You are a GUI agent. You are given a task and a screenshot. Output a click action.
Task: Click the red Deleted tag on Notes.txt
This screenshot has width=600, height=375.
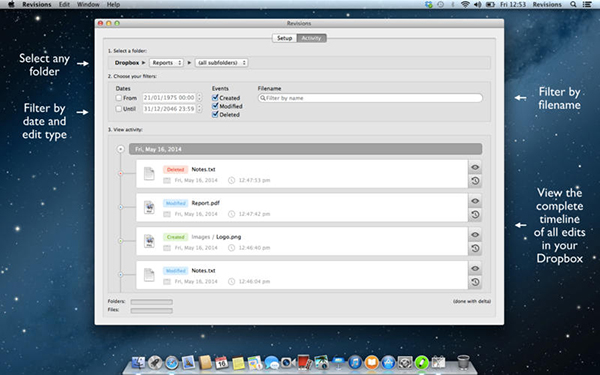[176, 170]
